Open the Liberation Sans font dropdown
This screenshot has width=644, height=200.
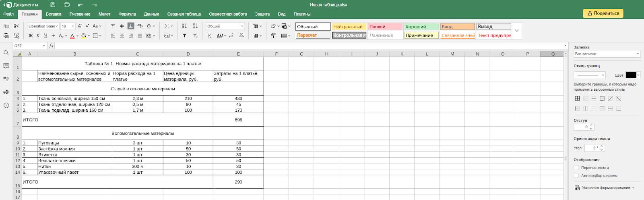coord(43,26)
